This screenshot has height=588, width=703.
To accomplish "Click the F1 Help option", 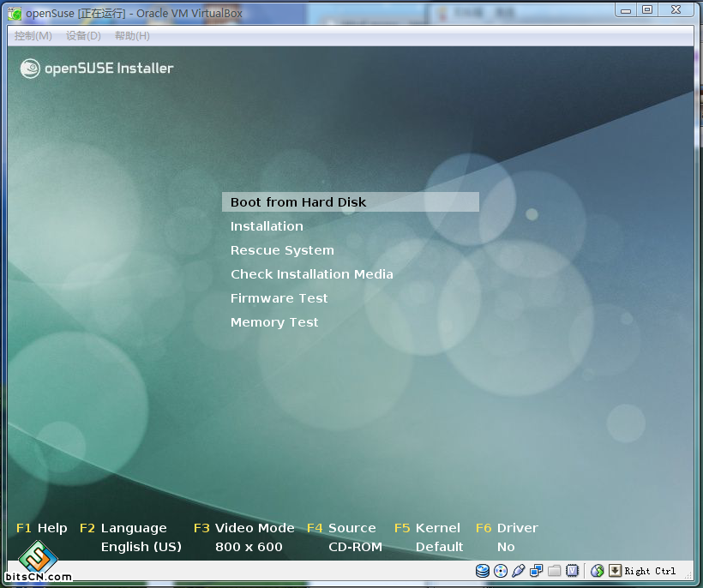I will (x=42, y=528).
